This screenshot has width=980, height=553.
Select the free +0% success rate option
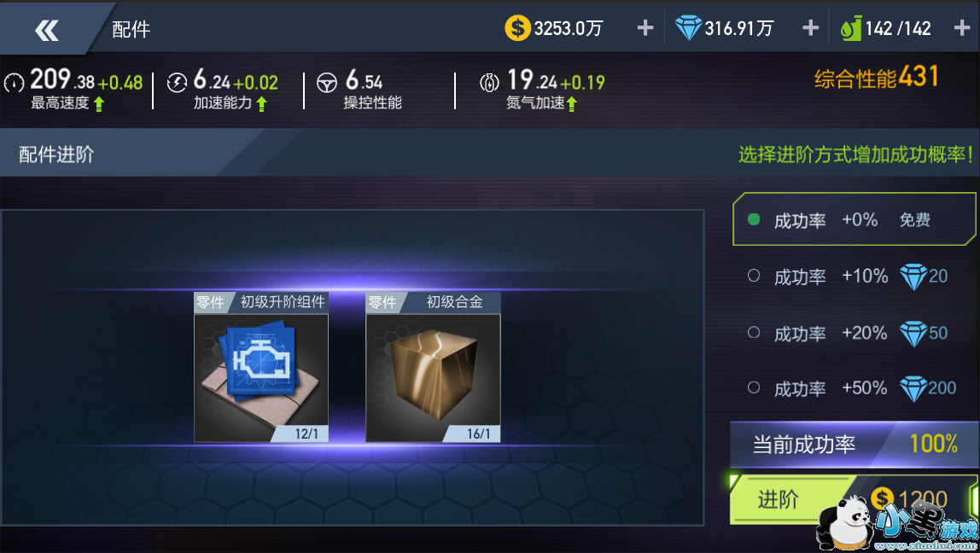[854, 219]
